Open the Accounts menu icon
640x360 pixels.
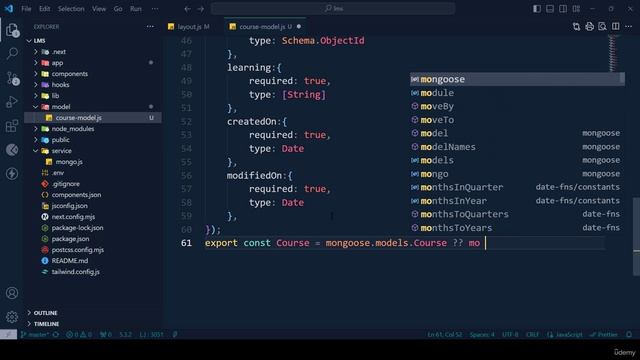pos(12,293)
